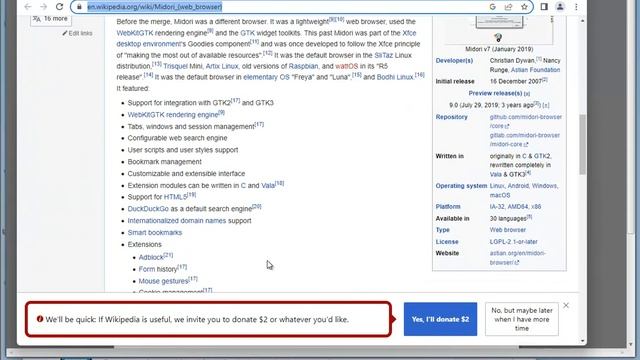Share this page via share icon

[508, 7]
